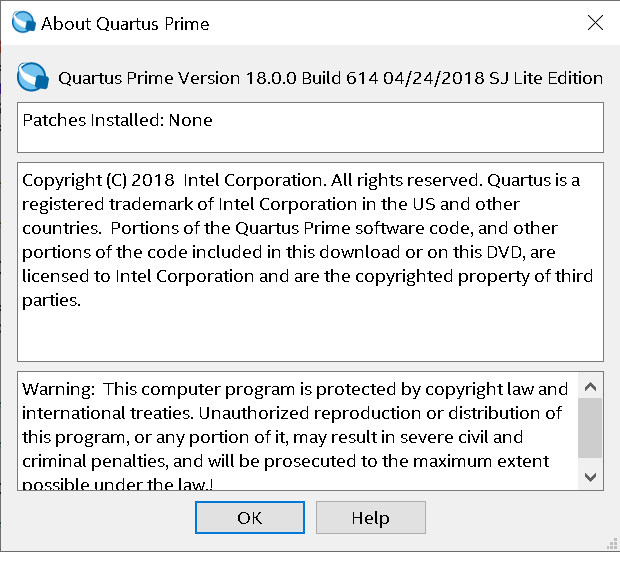Click the SJ Lite Edition label
Image resolution: width=620 pixels, height=562 pixels.
click(546, 78)
